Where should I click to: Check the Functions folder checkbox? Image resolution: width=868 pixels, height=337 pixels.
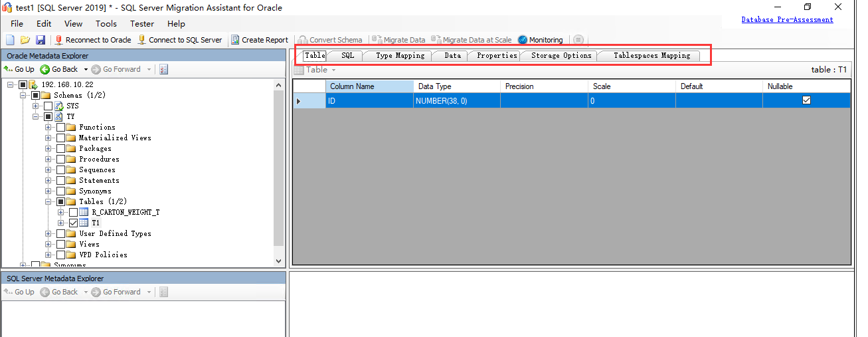click(x=60, y=127)
